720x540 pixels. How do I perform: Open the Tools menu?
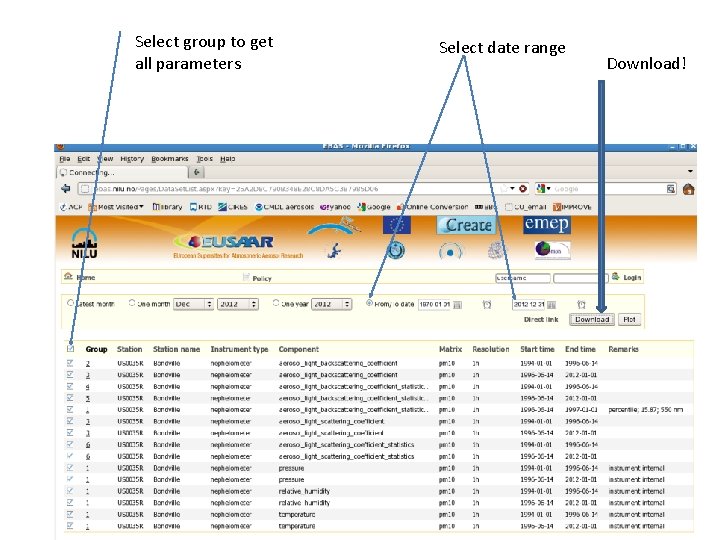[x=205, y=158]
